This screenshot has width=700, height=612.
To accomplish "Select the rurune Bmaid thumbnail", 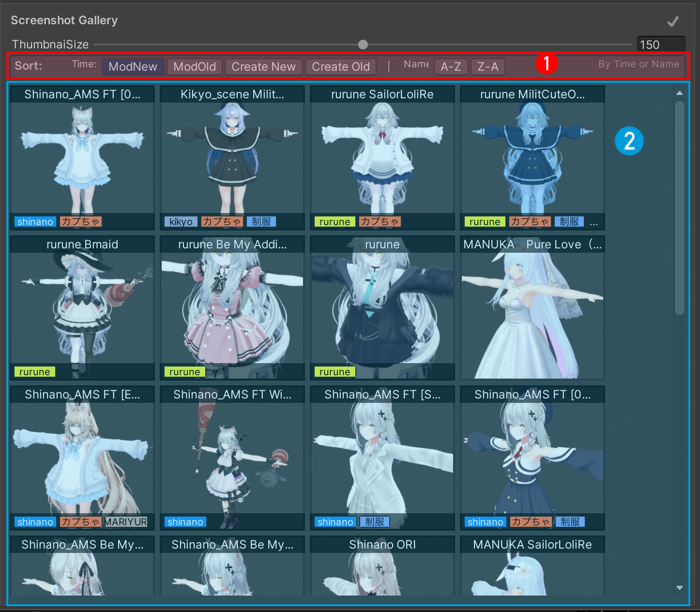I will pyautogui.click(x=82, y=307).
